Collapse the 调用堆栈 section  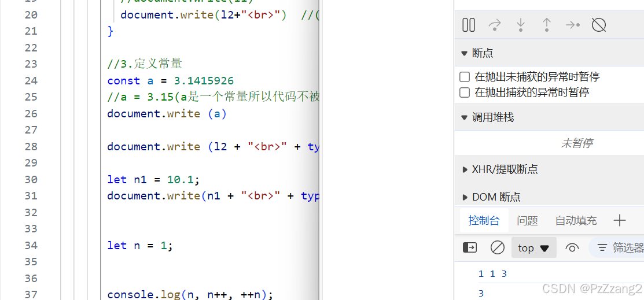pos(465,118)
